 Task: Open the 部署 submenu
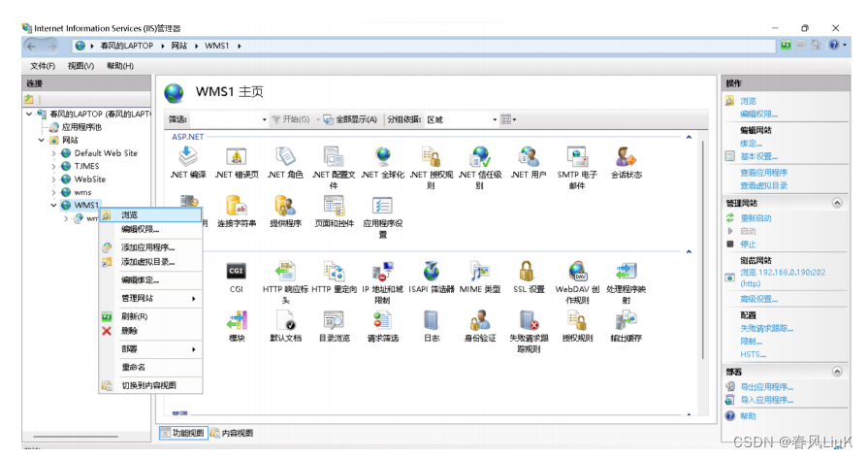pyautogui.click(x=150, y=349)
